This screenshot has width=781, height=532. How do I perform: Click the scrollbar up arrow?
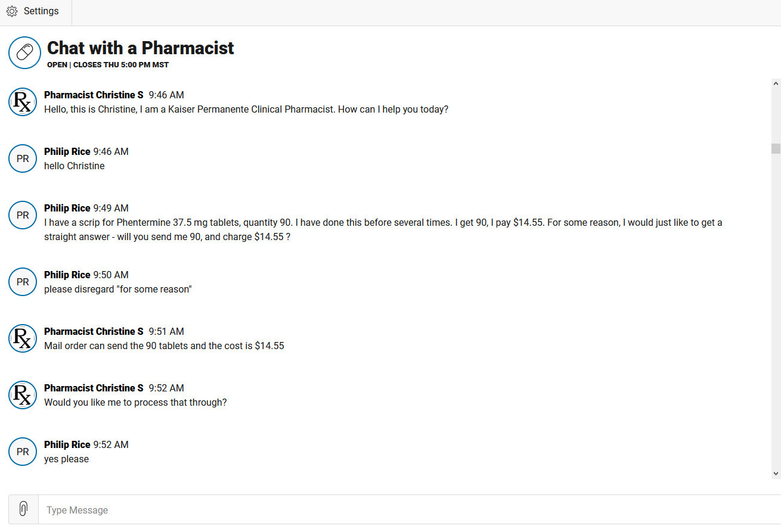(x=776, y=84)
